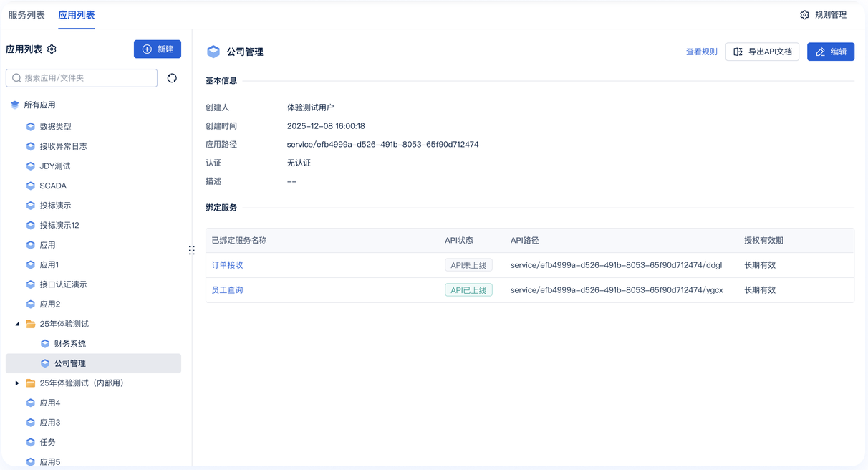
Task: Switch to the 应用列表 tab
Action: (x=77, y=15)
